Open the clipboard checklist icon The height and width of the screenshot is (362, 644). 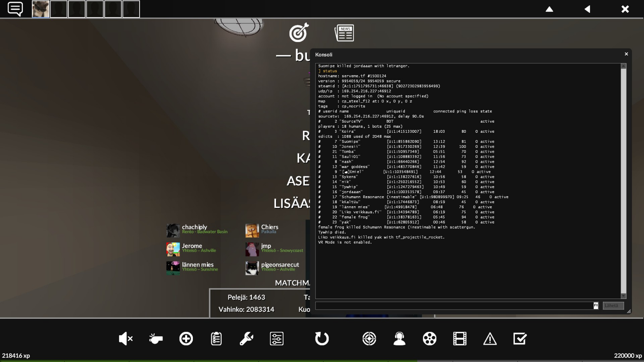216,339
